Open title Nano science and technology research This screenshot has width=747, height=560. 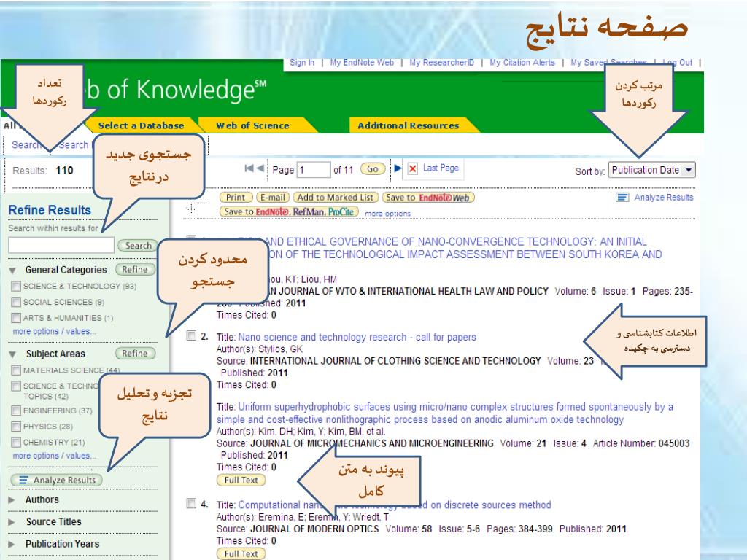(357, 337)
